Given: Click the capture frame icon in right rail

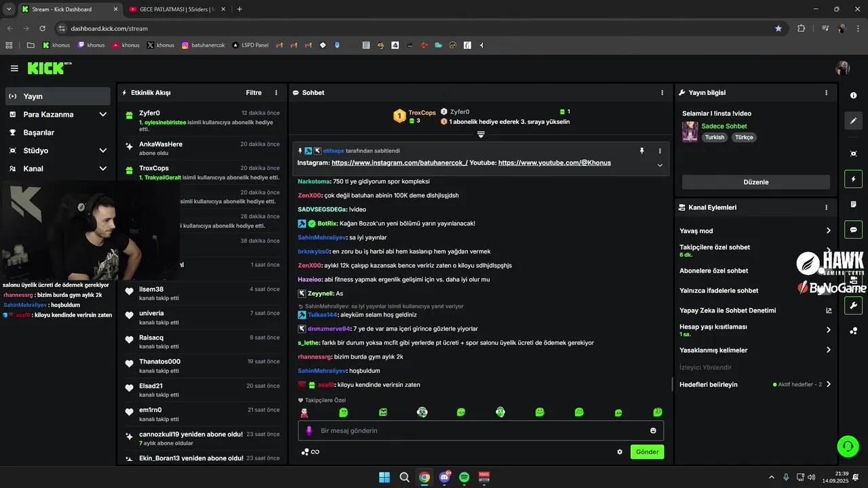Looking at the screenshot, I should tap(854, 154).
